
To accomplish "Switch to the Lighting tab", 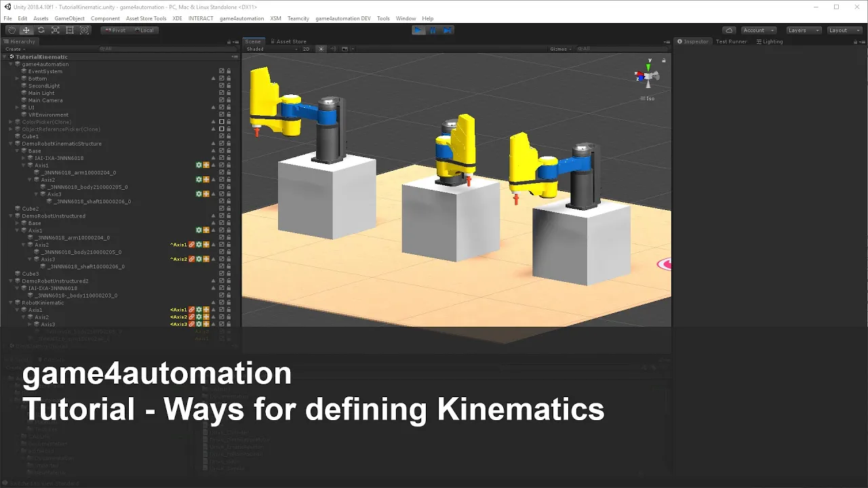I will (770, 41).
